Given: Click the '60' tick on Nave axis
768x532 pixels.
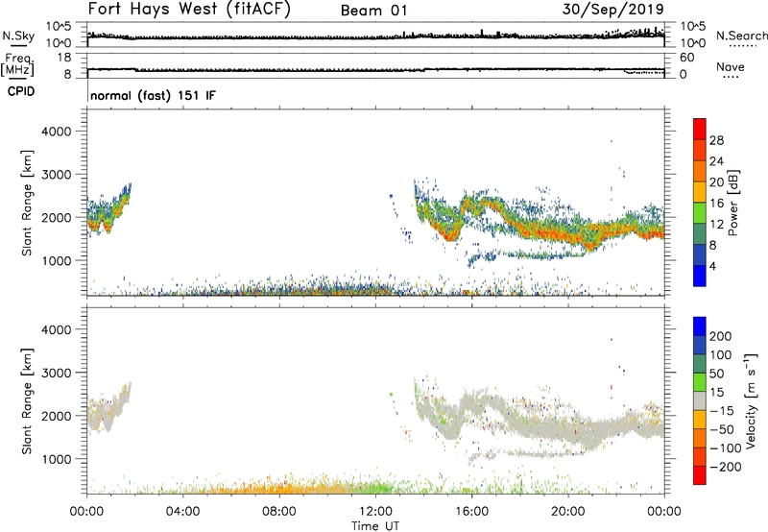Looking at the screenshot, I should [x=686, y=58].
